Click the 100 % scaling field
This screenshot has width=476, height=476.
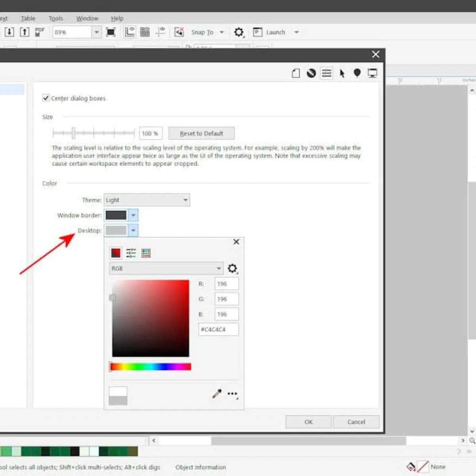coord(150,133)
